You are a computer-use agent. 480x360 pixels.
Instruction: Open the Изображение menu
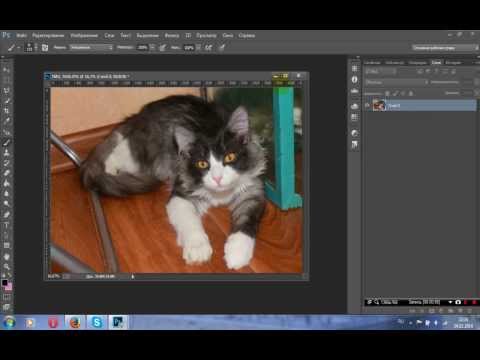(x=84, y=35)
